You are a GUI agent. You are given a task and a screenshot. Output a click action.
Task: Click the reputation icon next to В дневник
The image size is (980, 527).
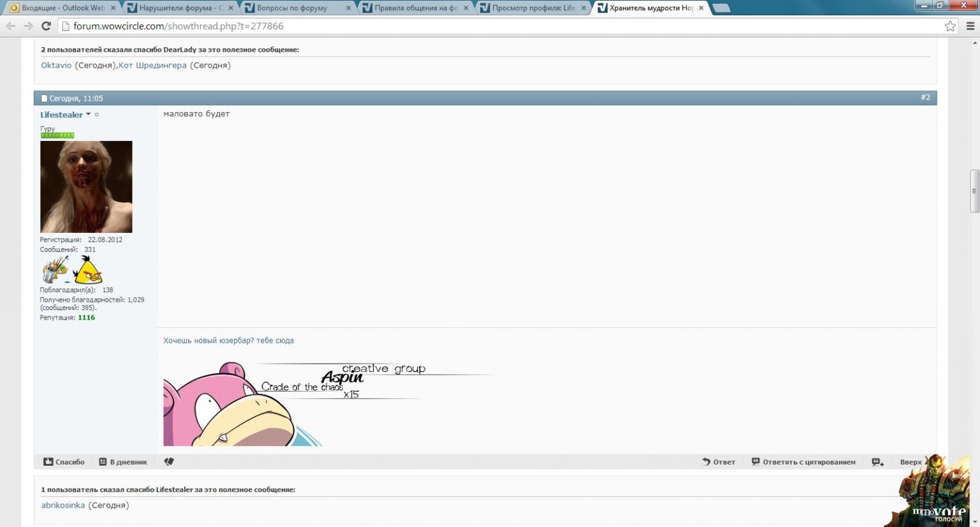click(x=169, y=461)
